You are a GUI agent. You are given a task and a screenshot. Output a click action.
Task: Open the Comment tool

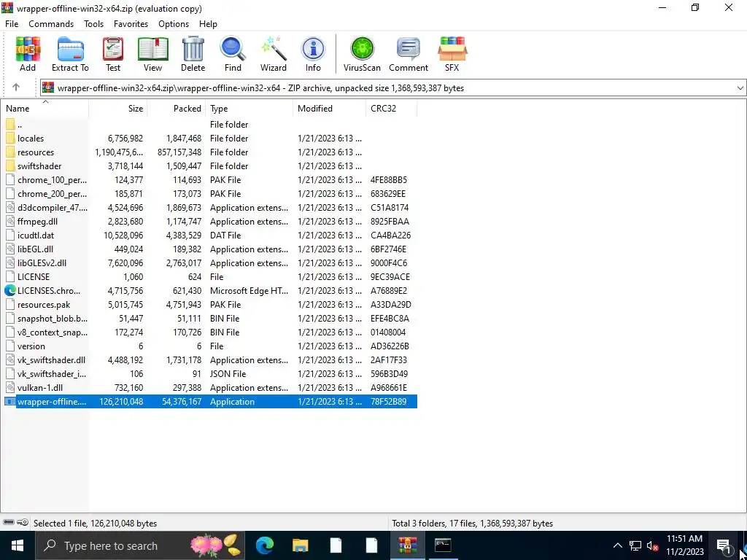pos(409,54)
